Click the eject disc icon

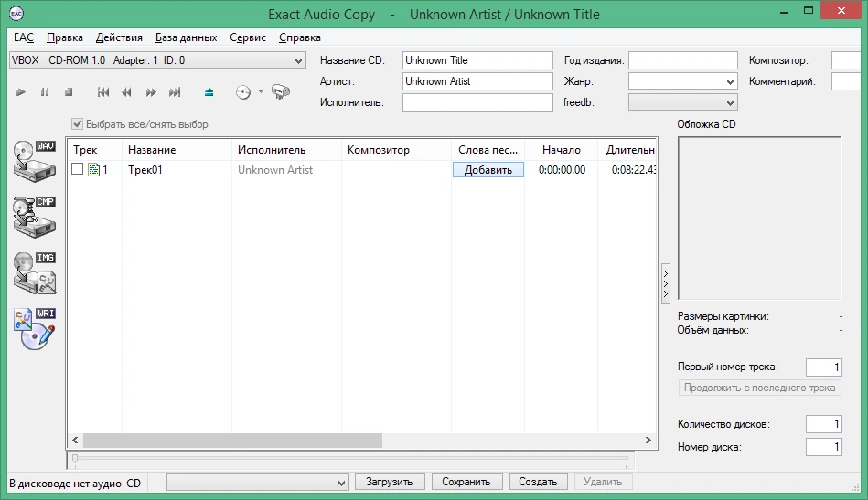[x=209, y=92]
